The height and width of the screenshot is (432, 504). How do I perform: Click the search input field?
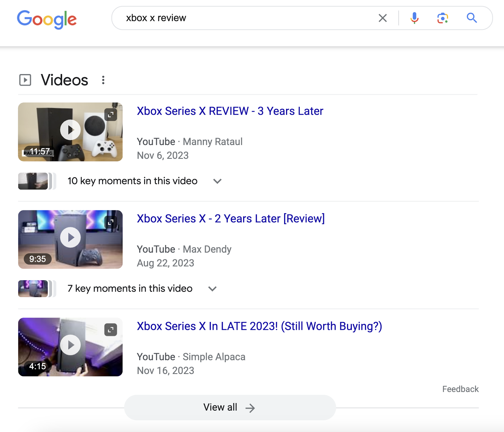(x=220, y=18)
